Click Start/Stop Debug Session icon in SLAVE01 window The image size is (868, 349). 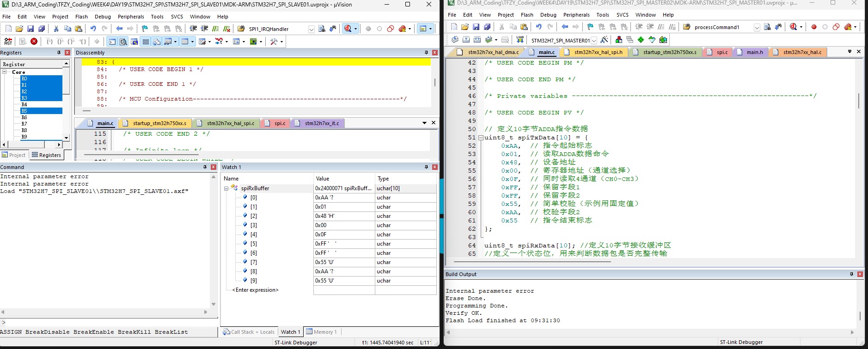click(348, 29)
